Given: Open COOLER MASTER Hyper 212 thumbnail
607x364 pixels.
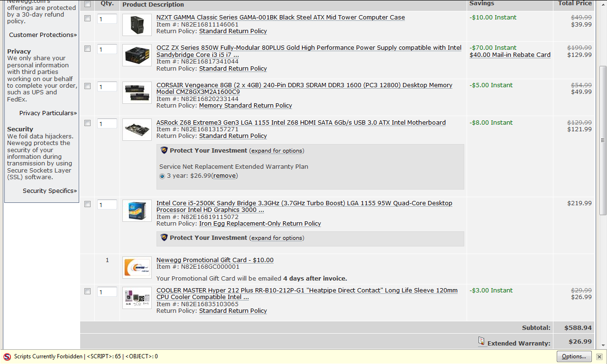Looking at the screenshot, I should point(137,298).
